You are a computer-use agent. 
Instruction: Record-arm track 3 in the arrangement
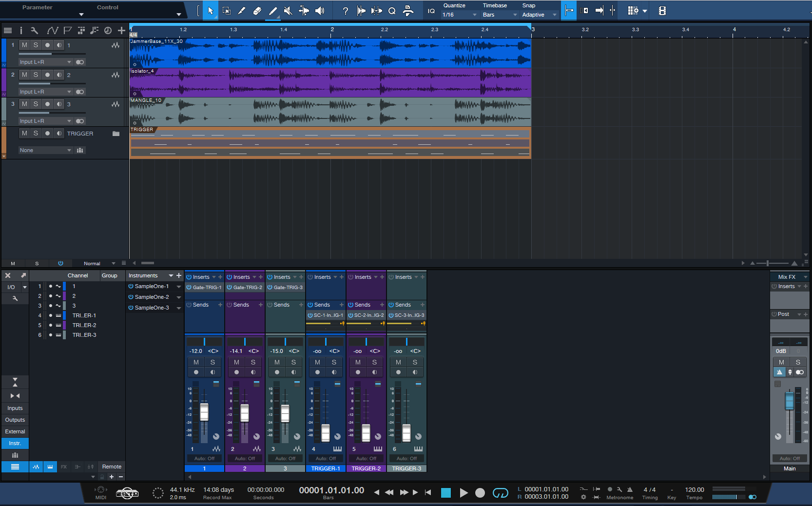(47, 104)
